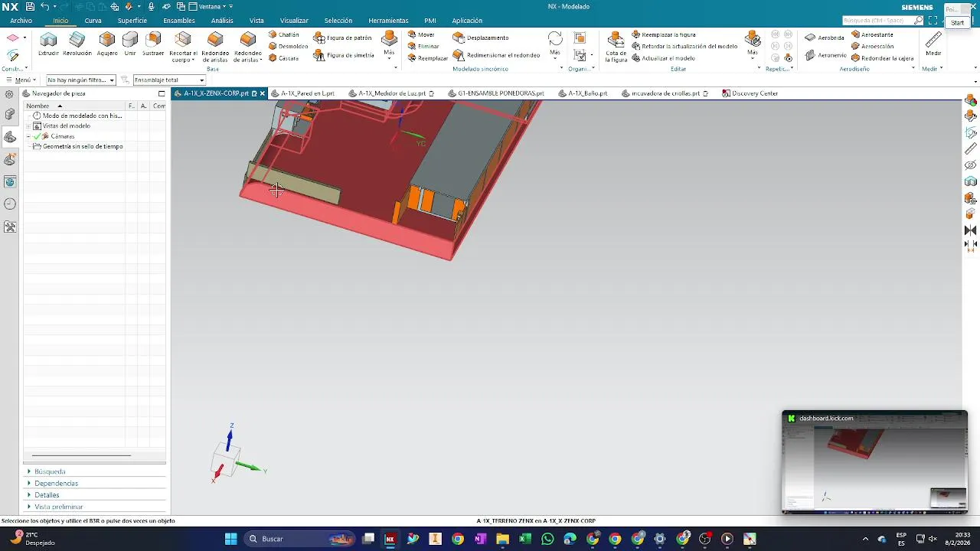The height and width of the screenshot is (551, 980).
Task: Click the Undo arrow icon
Action: pyautogui.click(x=45, y=6)
